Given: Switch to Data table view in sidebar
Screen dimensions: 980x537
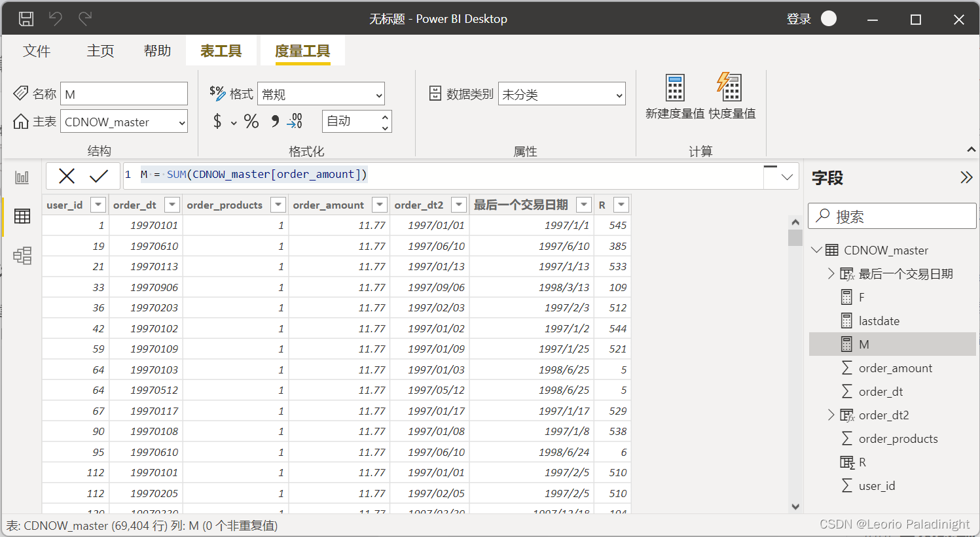Looking at the screenshot, I should [22, 217].
